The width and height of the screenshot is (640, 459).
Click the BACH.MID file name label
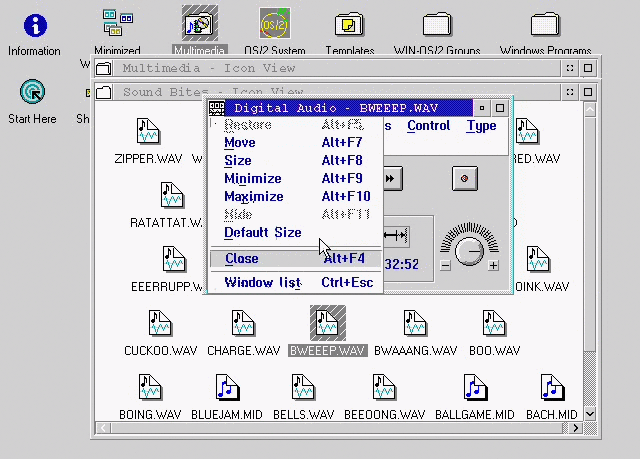551,415
